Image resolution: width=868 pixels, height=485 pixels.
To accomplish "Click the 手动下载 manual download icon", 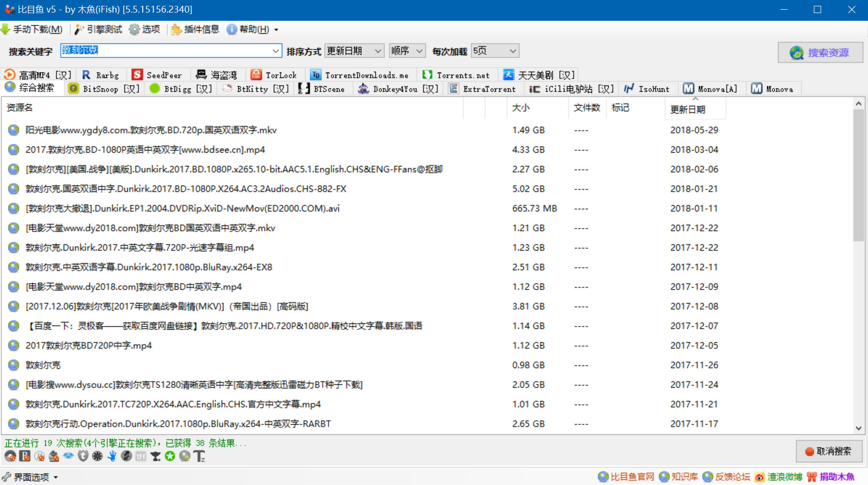I will coord(6,29).
